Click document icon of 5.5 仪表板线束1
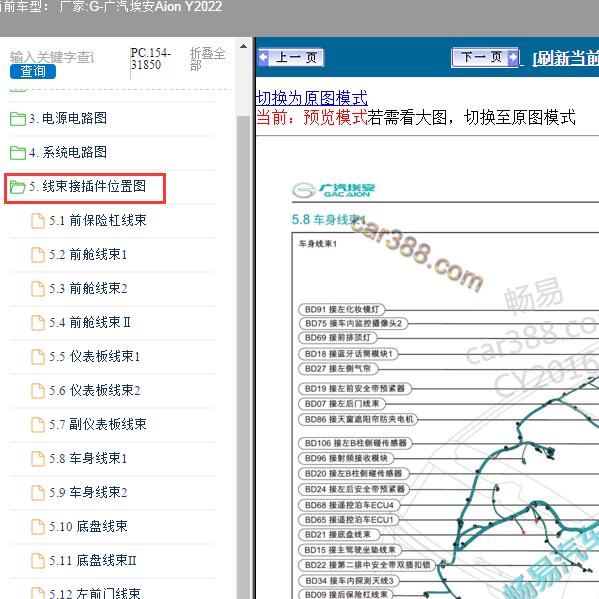 pyautogui.click(x=38, y=357)
